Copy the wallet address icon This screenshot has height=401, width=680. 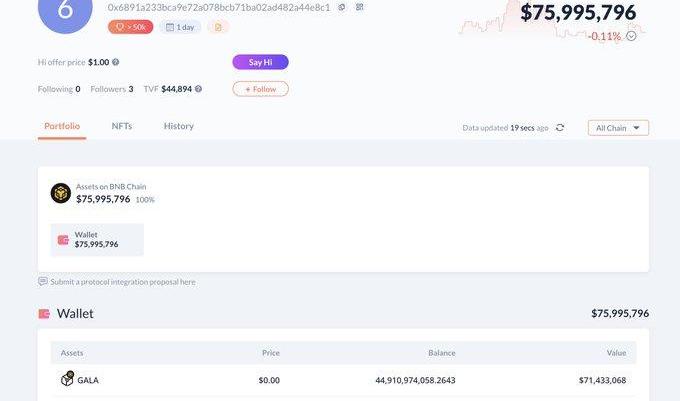[x=342, y=7]
